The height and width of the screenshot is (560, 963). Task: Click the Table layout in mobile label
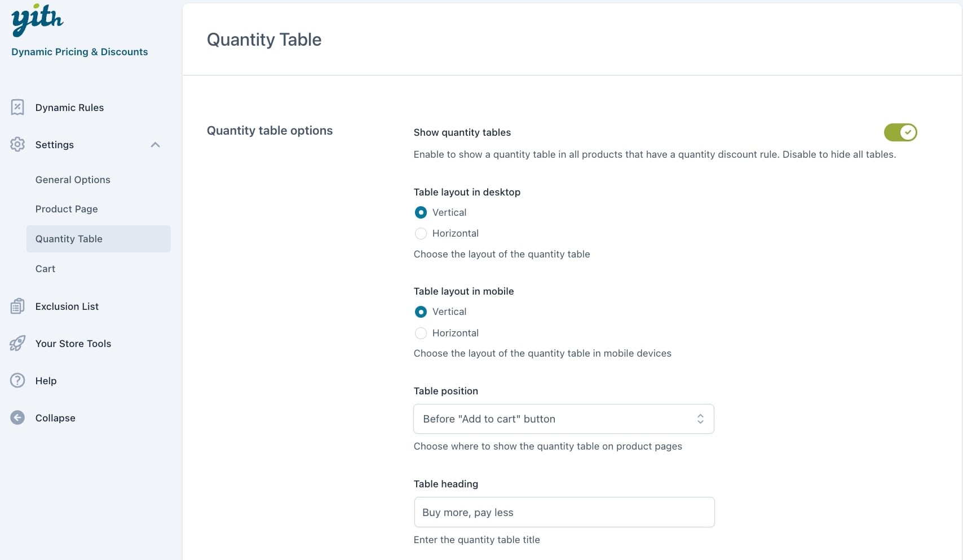(463, 291)
